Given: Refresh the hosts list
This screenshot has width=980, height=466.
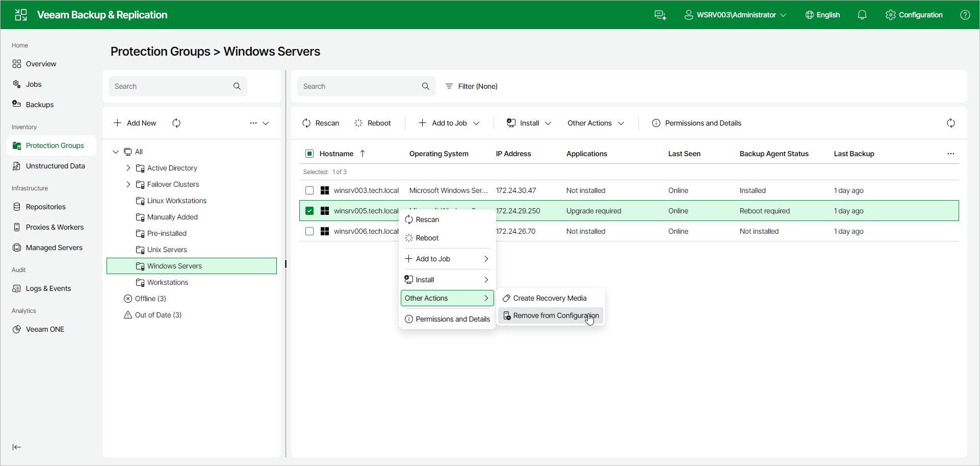Looking at the screenshot, I should point(951,123).
